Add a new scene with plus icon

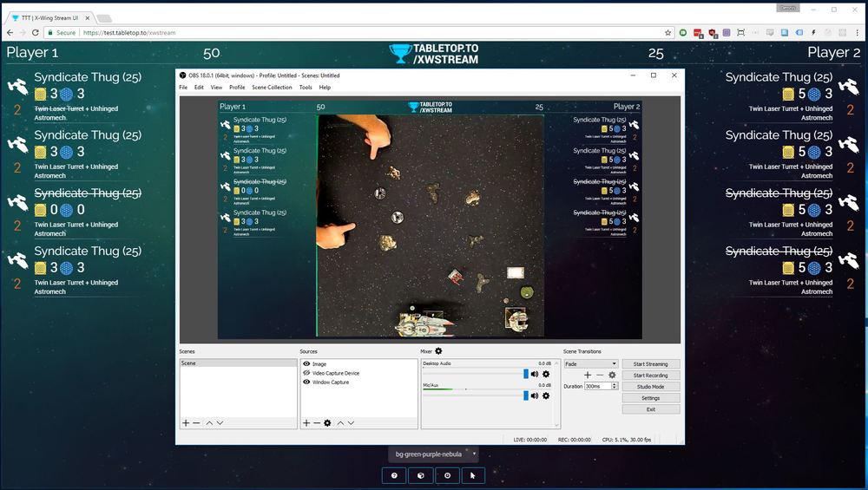pyautogui.click(x=185, y=422)
